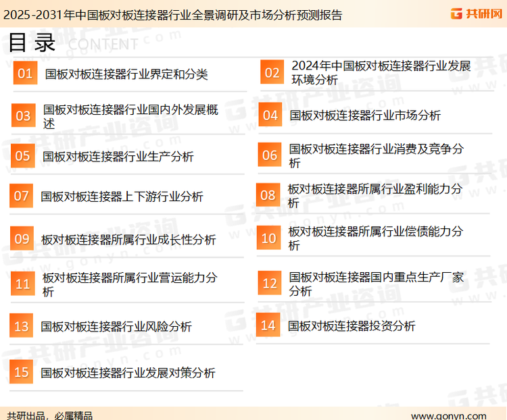Select the 04 number tile

(270, 115)
